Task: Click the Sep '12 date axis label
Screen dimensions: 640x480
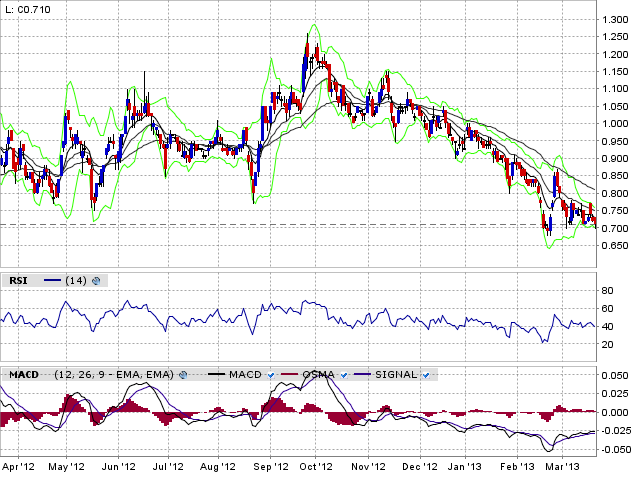Action: [271, 467]
